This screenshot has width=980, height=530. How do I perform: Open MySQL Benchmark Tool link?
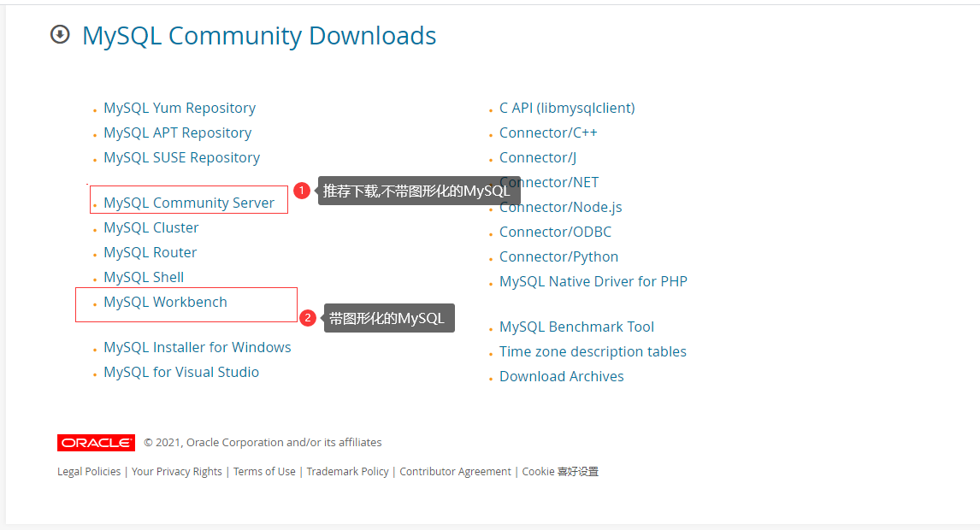click(x=576, y=327)
